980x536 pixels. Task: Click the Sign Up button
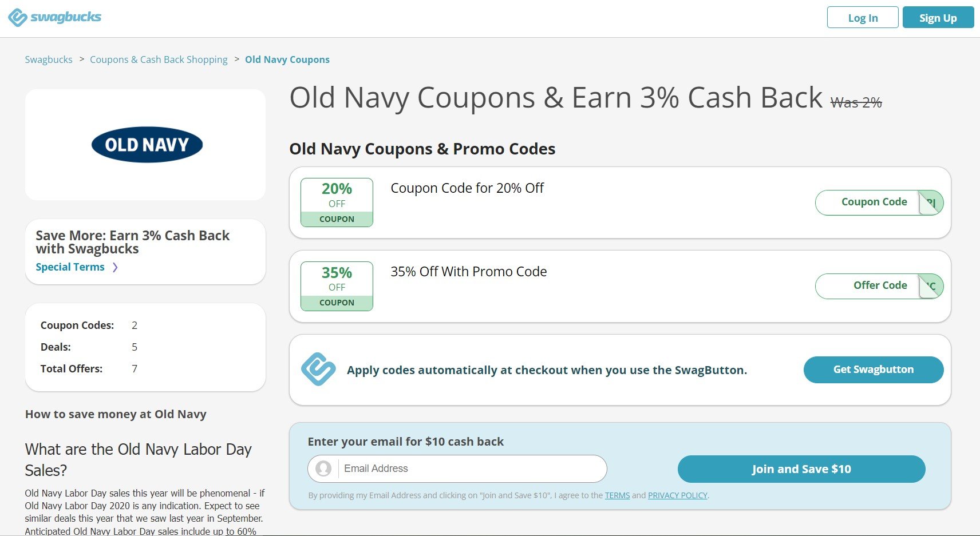pos(938,18)
